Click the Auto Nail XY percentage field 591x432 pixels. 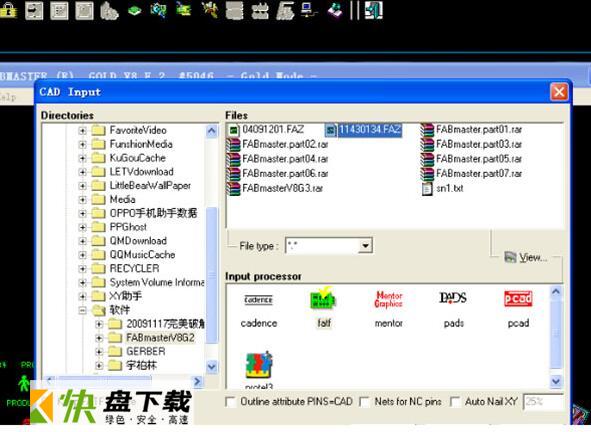click(543, 402)
